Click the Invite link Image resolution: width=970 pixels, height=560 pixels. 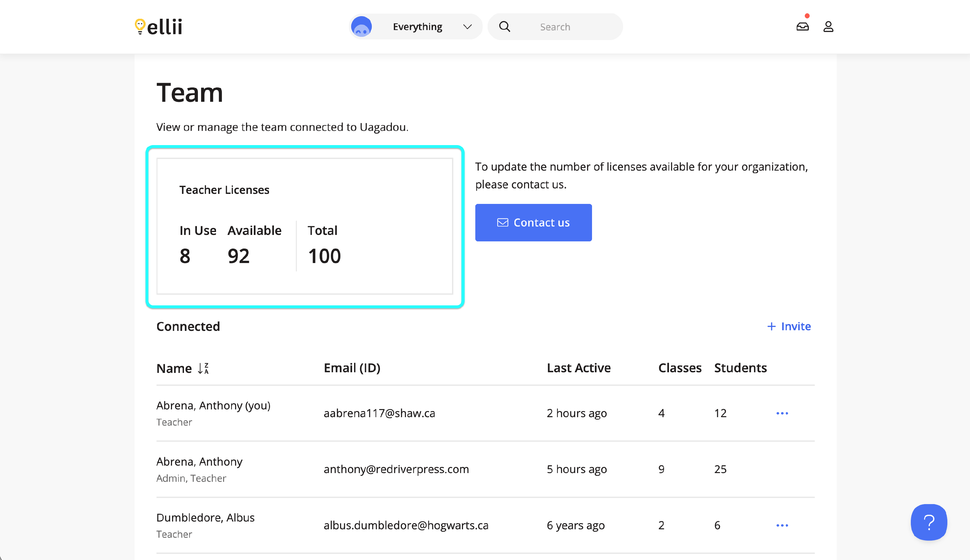pyautogui.click(x=796, y=326)
